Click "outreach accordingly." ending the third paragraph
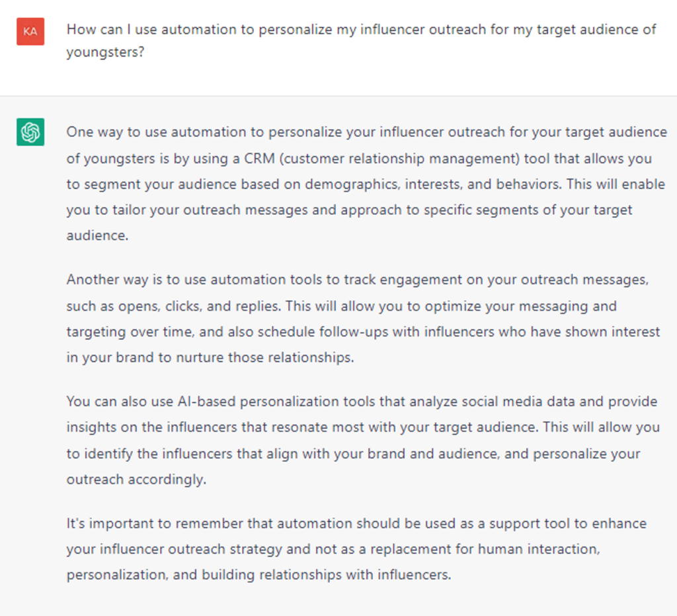Screen dimensions: 677x616 coord(136,480)
